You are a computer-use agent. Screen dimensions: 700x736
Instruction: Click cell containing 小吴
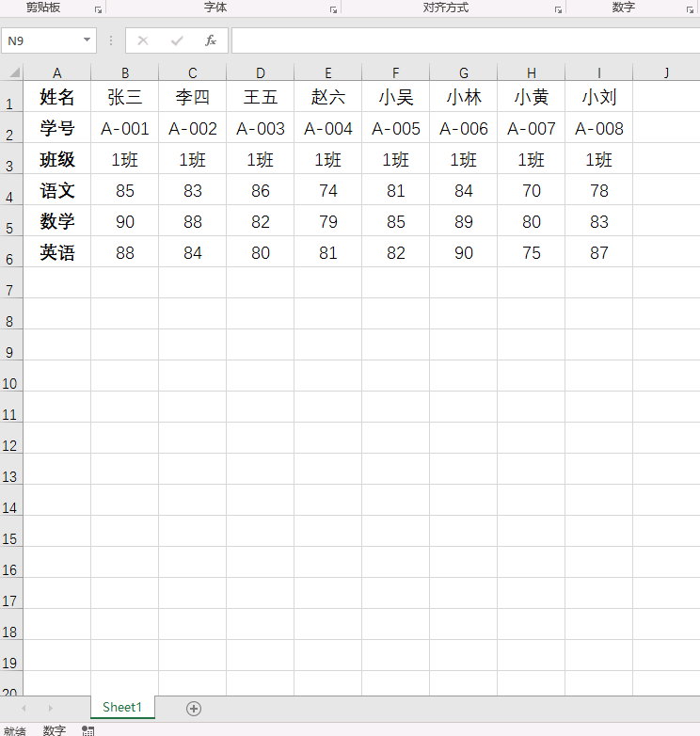click(395, 97)
